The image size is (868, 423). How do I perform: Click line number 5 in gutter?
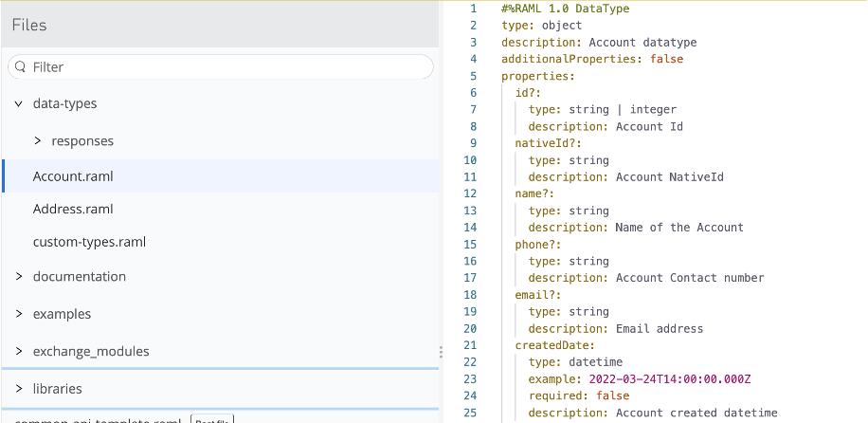[x=473, y=76]
